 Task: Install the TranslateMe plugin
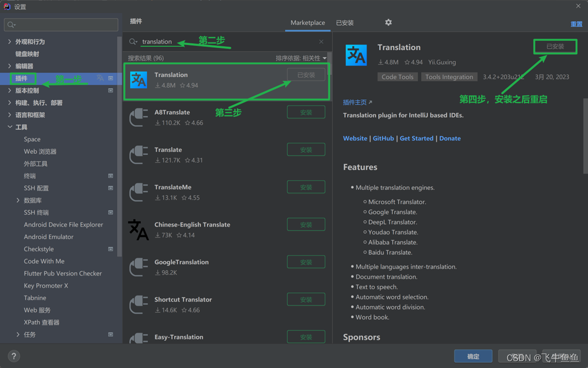coord(306,187)
